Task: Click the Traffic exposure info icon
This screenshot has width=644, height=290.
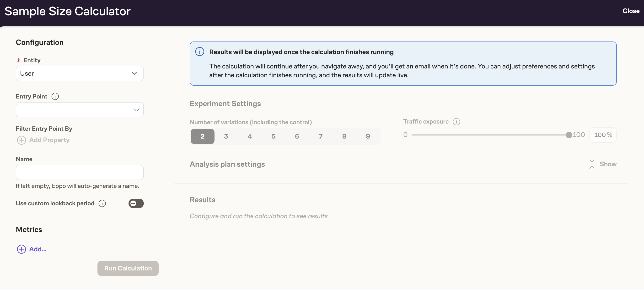Action: (x=456, y=122)
